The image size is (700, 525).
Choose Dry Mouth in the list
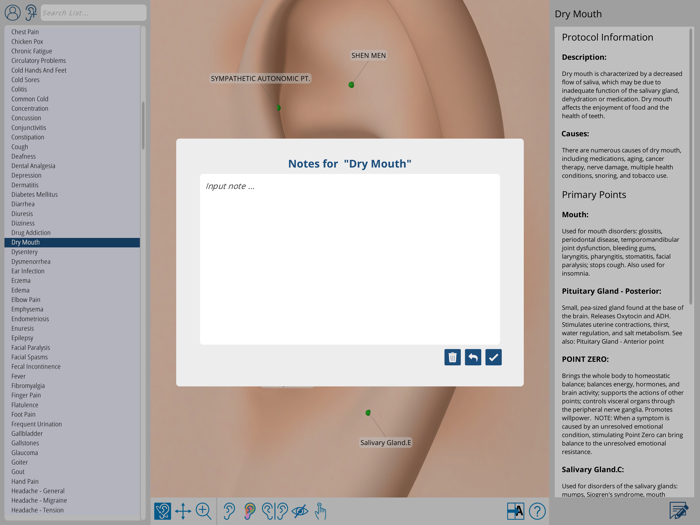pos(26,242)
